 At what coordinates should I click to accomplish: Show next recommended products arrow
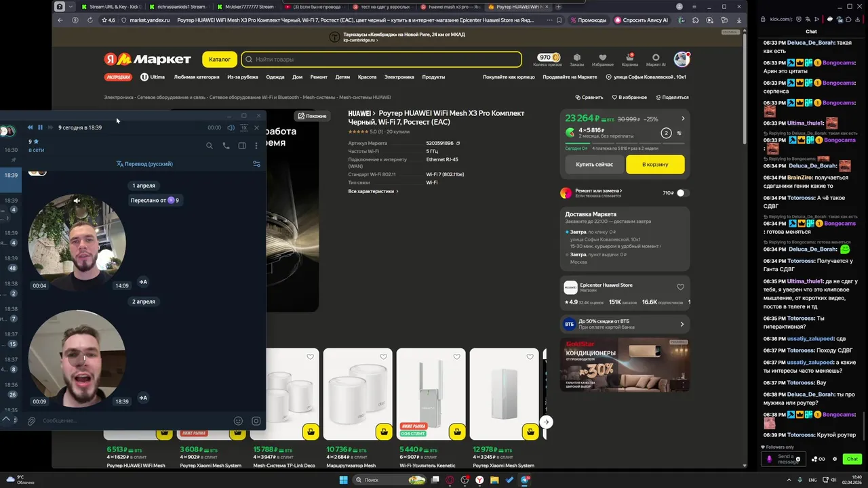(x=546, y=422)
